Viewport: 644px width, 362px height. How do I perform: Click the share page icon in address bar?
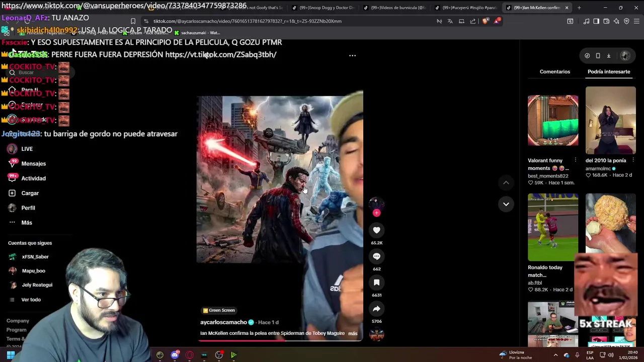(472, 21)
